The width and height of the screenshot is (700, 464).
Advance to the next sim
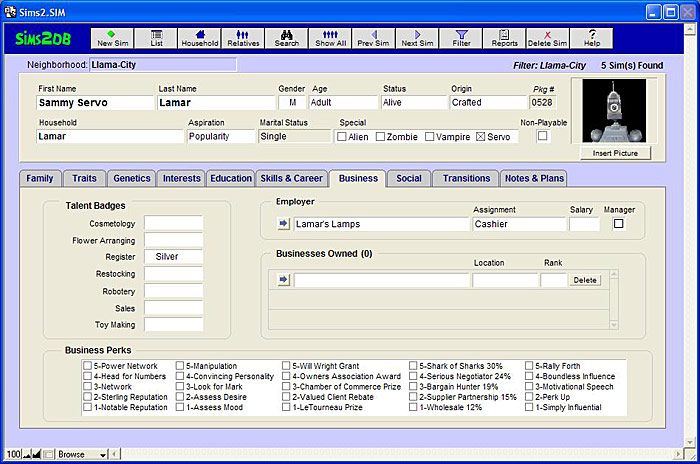click(417, 38)
